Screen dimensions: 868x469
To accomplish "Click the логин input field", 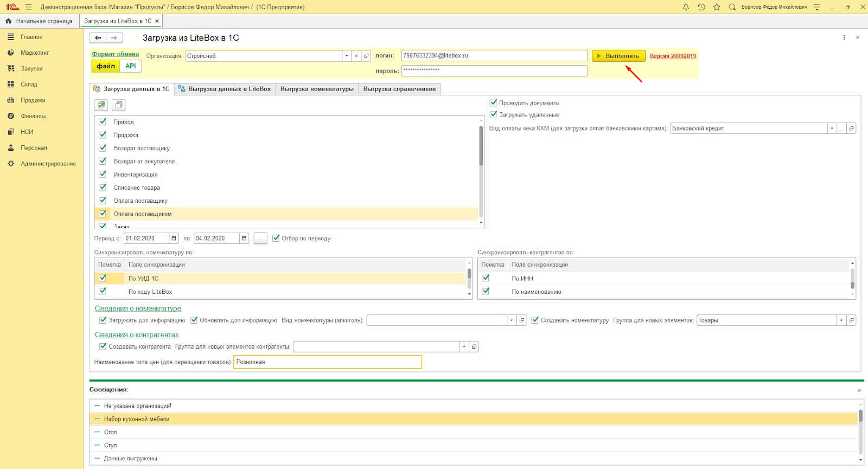I will tap(494, 56).
